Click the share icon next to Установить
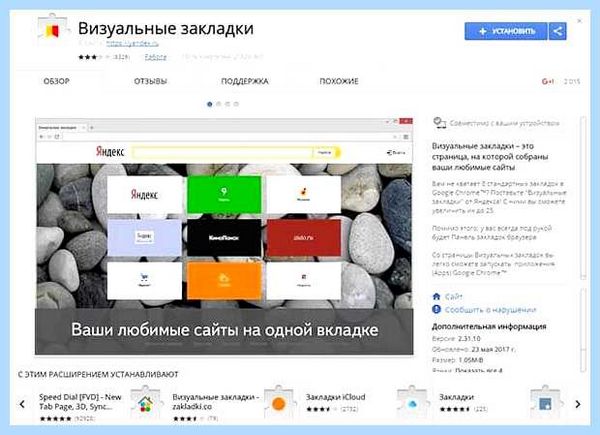 click(558, 31)
